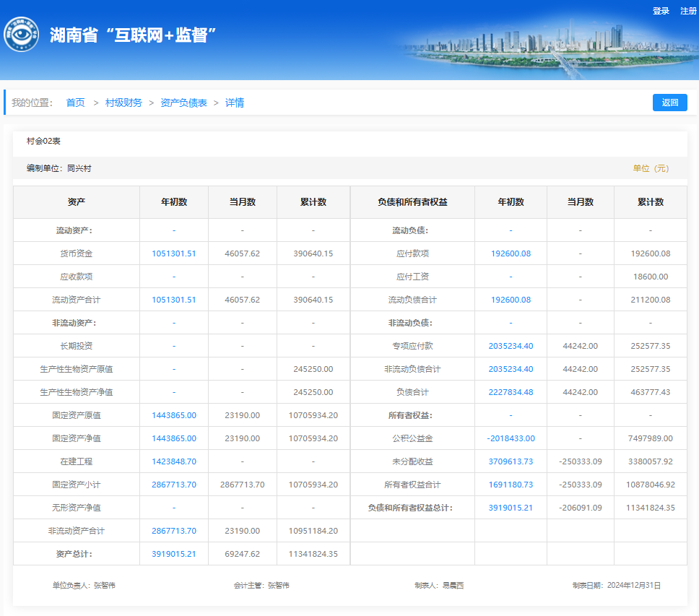Select 货币资金 monthly value 46057.62
The width and height of the screenshot is (699, 616).
pos(242,253)
